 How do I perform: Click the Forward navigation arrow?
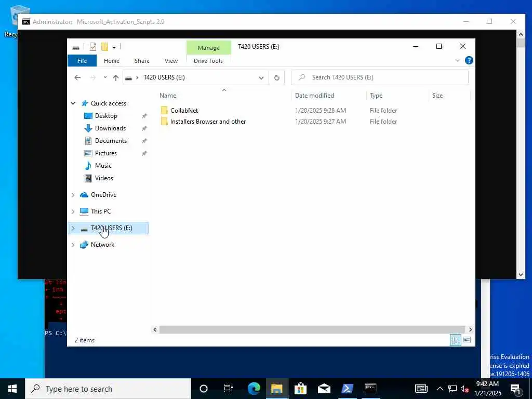92,78
